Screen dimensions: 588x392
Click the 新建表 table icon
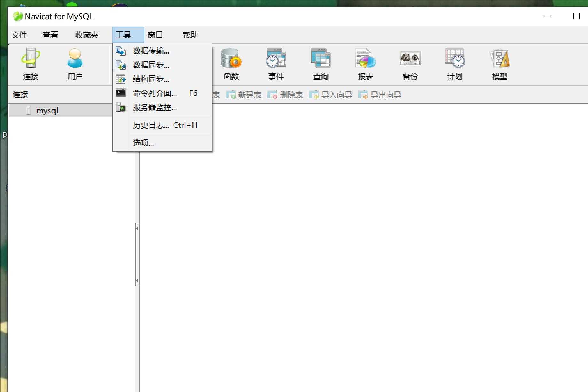click(231, 95)
